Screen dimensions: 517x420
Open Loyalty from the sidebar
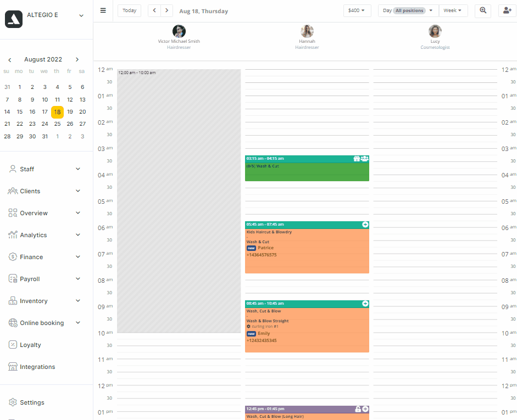click(30, 345)
